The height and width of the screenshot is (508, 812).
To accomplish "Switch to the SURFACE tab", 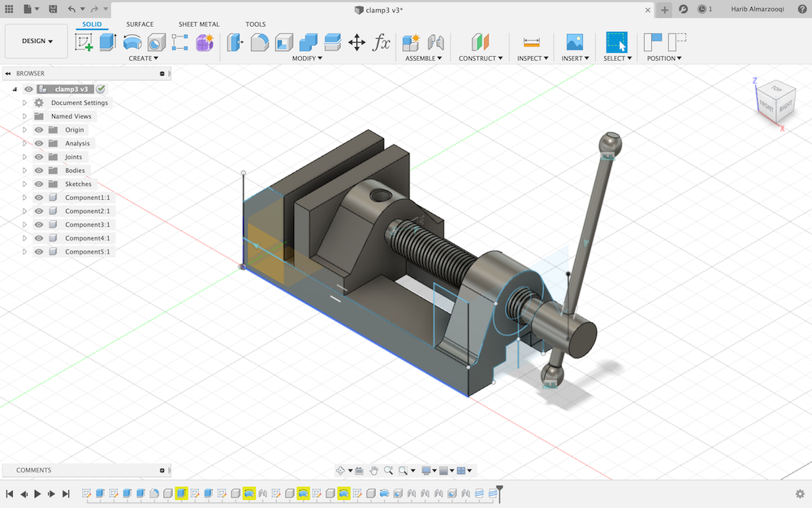I will tap(140, 24).
